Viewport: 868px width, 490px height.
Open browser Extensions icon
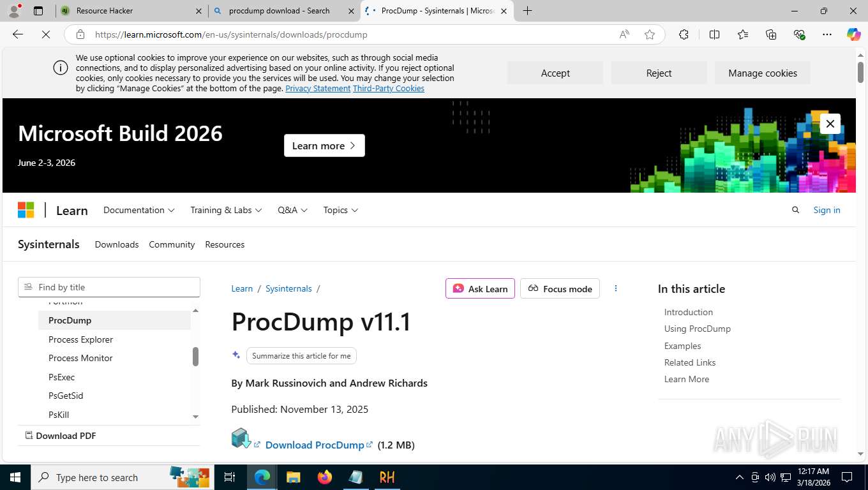pyautogui.click(x=684, y=34)
